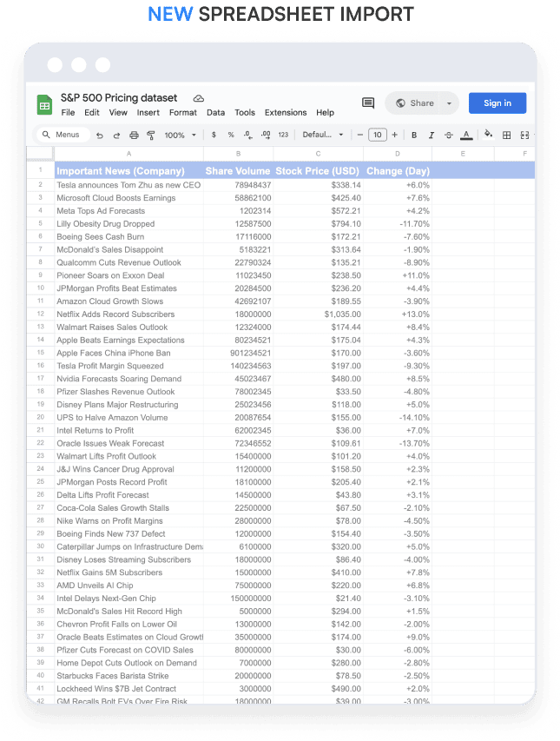Click the merge cells icon
Image resolution: width=560 pixels, height=741 pixels.
[x=524, y=136]
